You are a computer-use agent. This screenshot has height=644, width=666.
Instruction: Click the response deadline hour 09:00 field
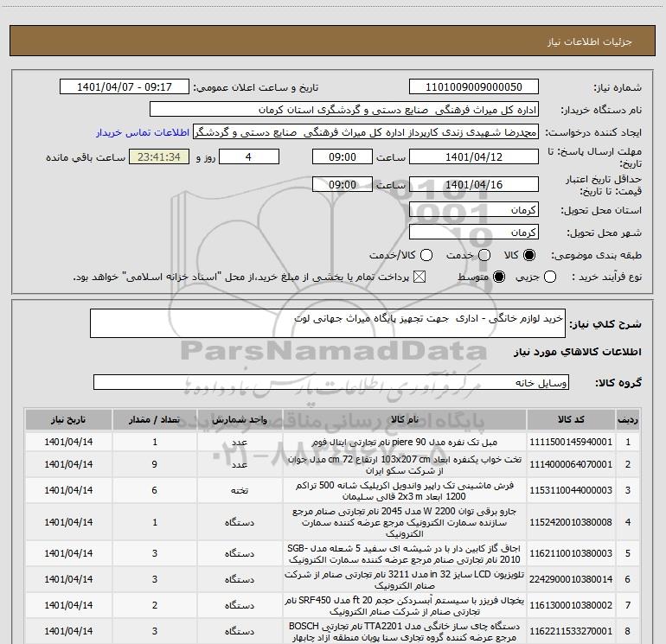(343, 157)
